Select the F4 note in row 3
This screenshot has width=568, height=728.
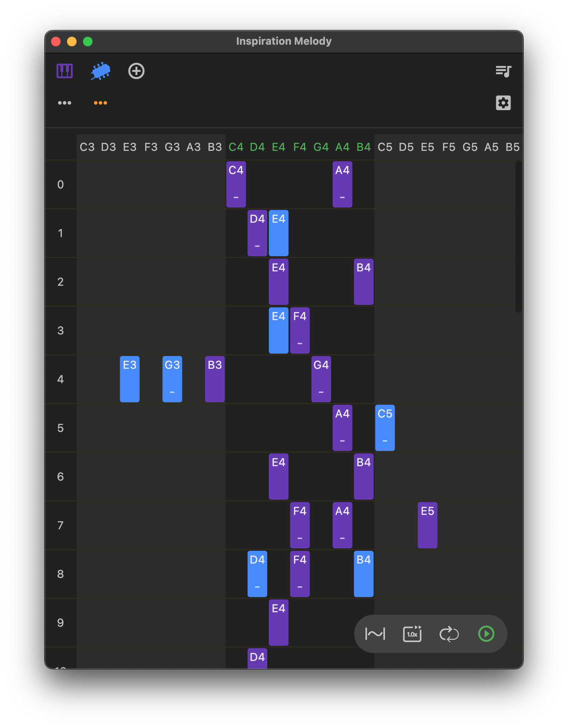(300, 330)
